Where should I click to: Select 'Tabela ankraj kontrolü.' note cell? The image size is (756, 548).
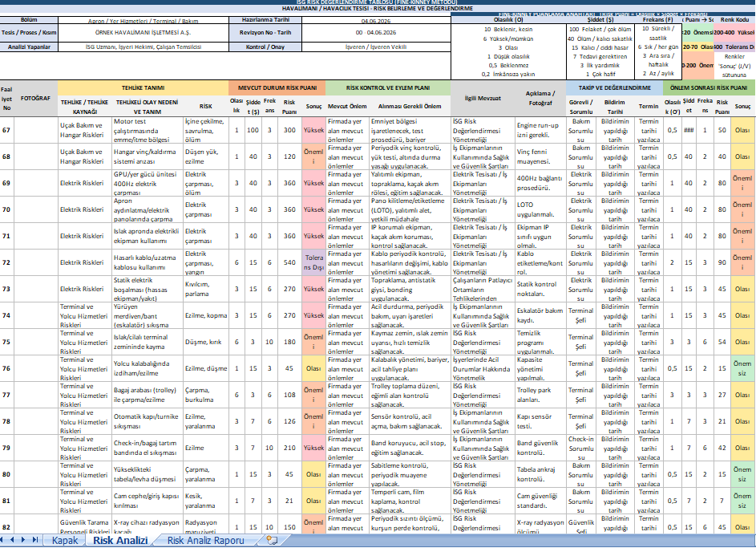tap(540, 474)
